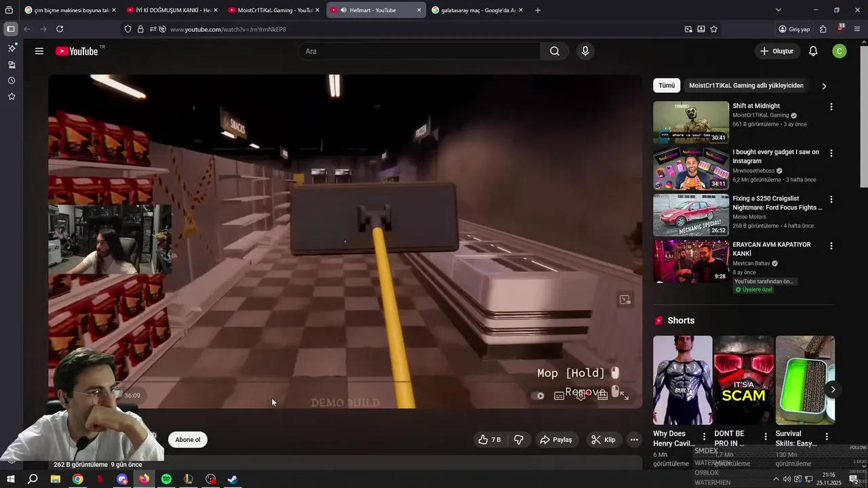Go back in browser history
Screen dimensions: 868x488
pyautogui.click(x=27, y=29)
